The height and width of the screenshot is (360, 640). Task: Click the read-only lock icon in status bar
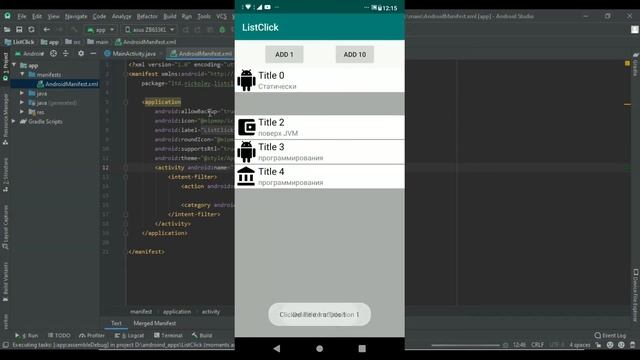[598, 345]
